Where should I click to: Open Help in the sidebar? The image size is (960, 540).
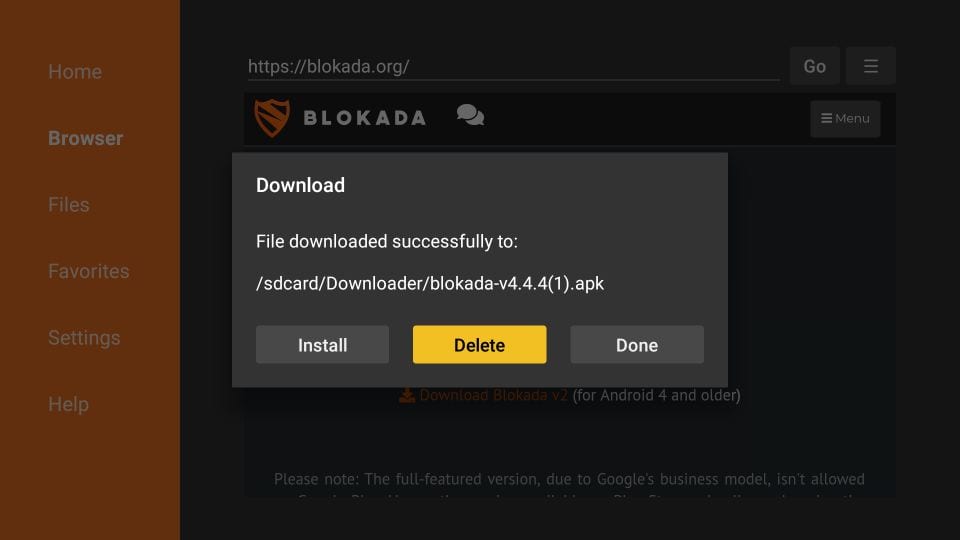[x=68, y=404]
